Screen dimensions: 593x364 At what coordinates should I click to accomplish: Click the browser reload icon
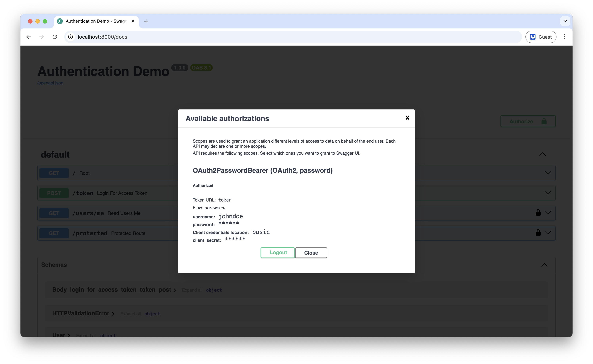pos(55,37)
